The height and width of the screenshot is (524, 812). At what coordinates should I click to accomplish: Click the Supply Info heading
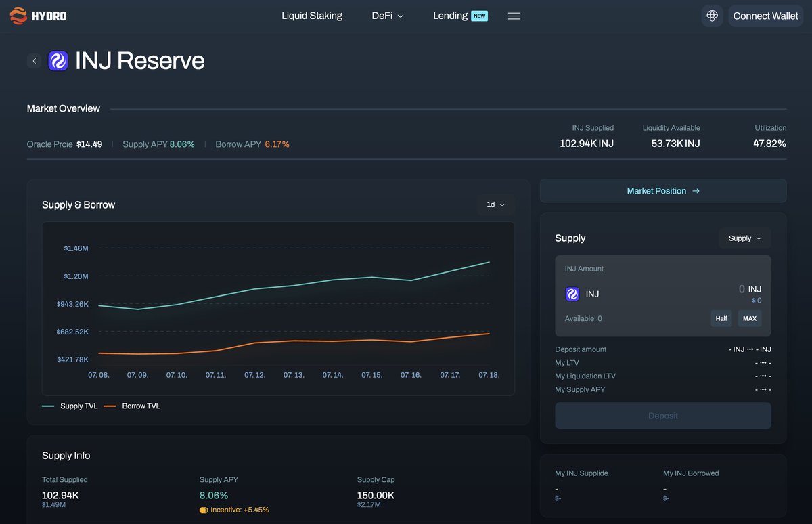tap(66, 456)
